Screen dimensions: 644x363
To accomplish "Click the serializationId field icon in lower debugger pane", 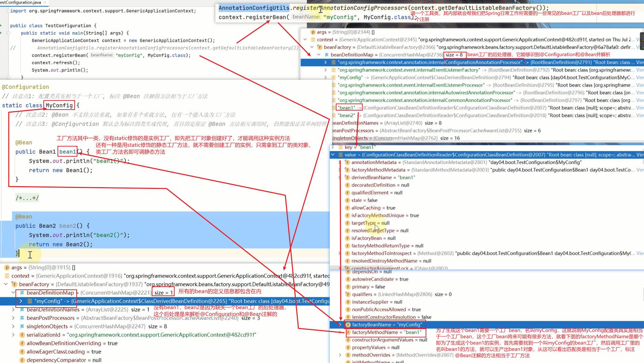I will (22, 335).
